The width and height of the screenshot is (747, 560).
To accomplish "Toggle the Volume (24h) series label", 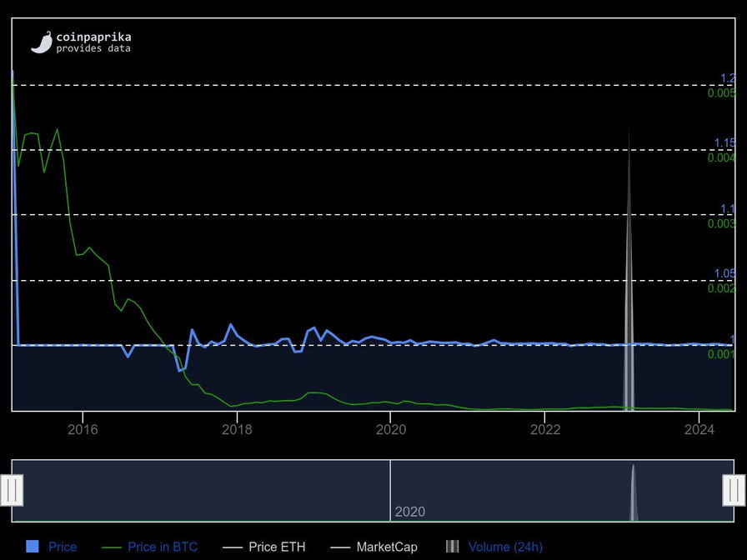I will [x=505, y=547].
